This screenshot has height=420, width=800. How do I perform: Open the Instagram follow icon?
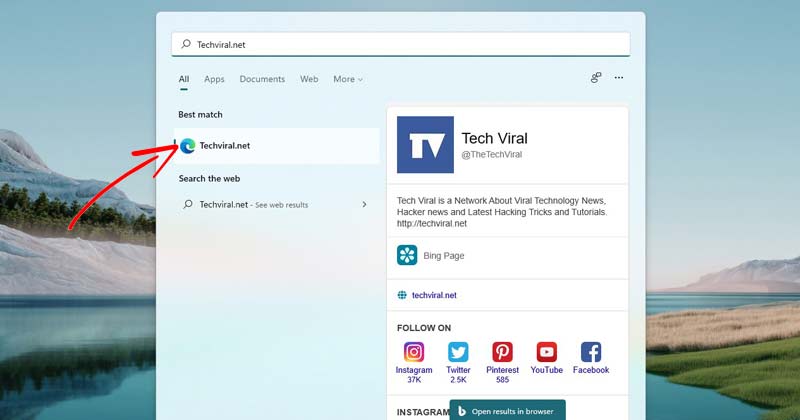point(414,352)
